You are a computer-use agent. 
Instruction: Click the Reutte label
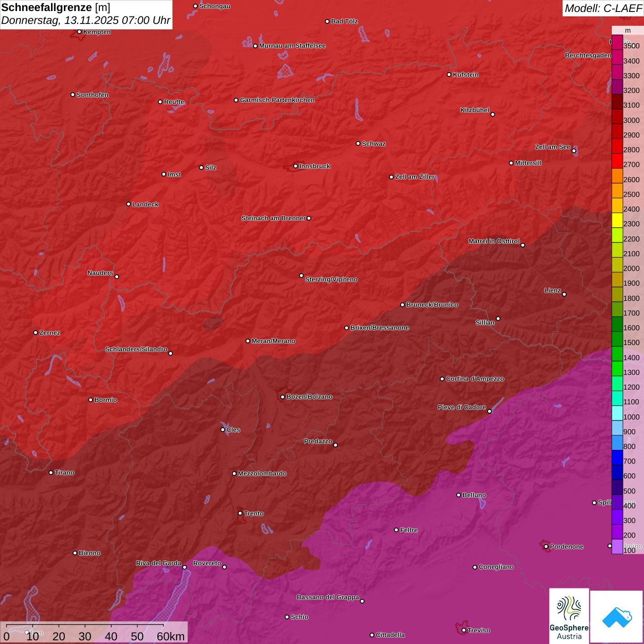[x=174, y=102]
